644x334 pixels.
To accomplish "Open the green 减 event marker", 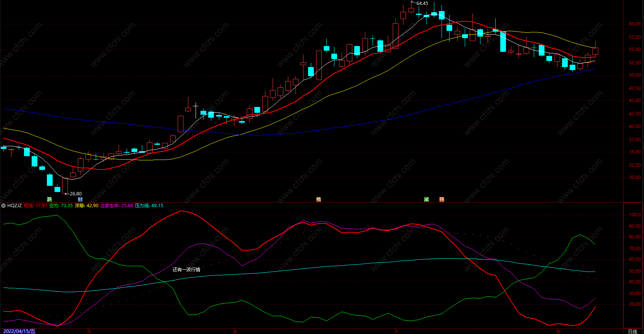I will pyautogui.click(x=426, y=200).
